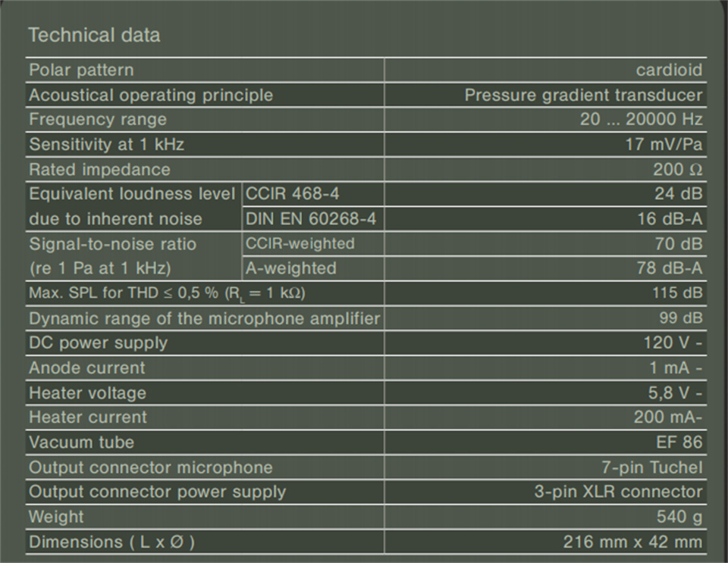The width and height of the screenshot is (728, 563).
Task: Click the 115 dB Max. SPL value
Action: 677,293
